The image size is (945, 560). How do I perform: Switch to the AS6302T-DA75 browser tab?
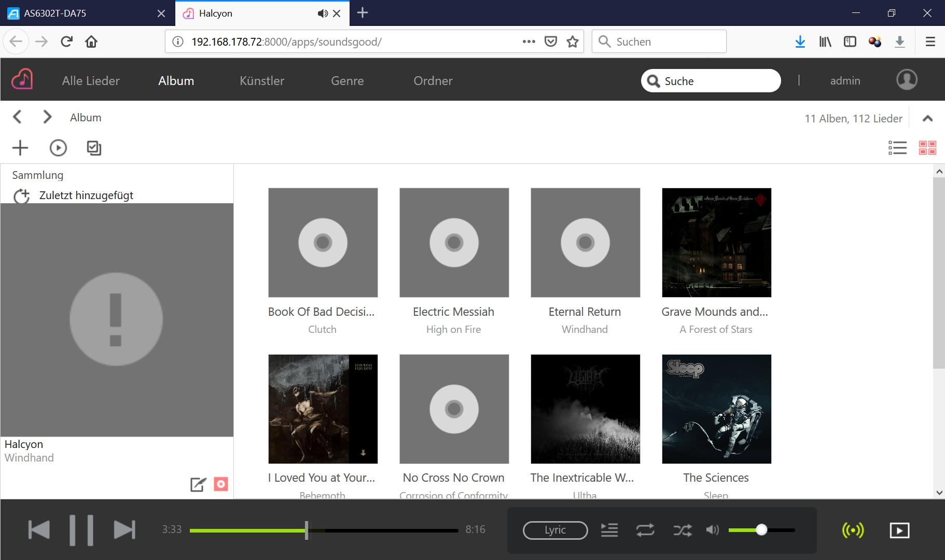pos(87,13)
